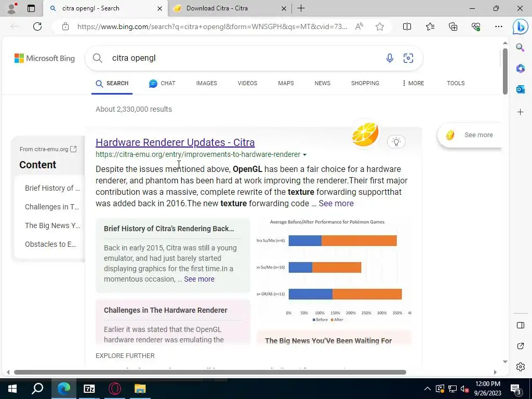The height and width of the screenshot is (399, 532).
Task: Click the site info lock icon
Action: pos(65,26)
